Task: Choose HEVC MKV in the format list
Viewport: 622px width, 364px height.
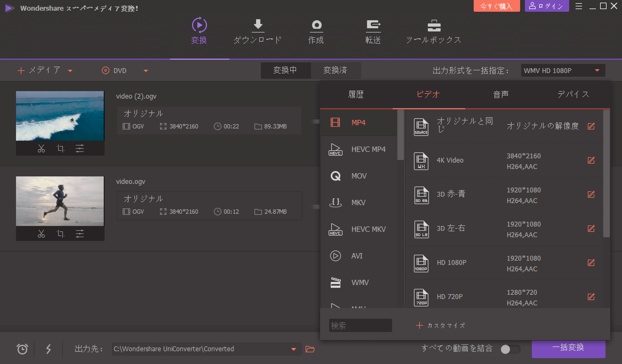Action: 358,229
